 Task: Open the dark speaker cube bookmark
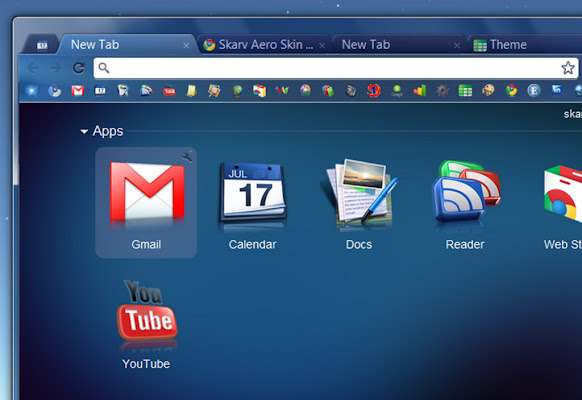click(x=351, y=91)
